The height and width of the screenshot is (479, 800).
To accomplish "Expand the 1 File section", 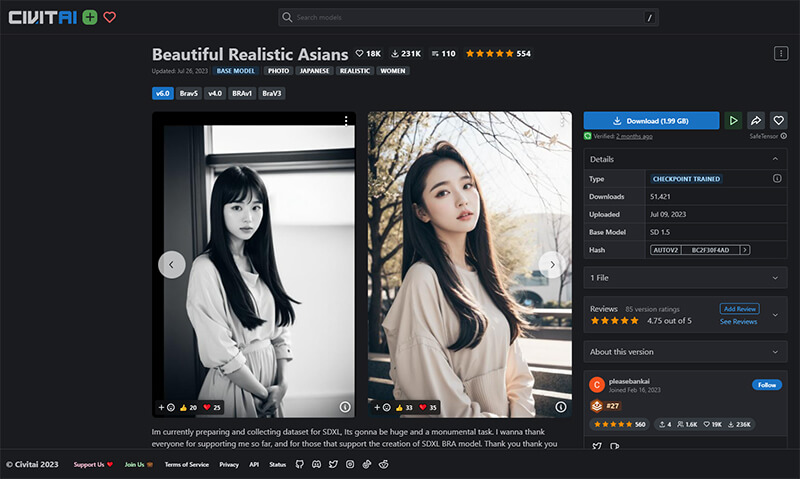I will [x=775, y=277].
